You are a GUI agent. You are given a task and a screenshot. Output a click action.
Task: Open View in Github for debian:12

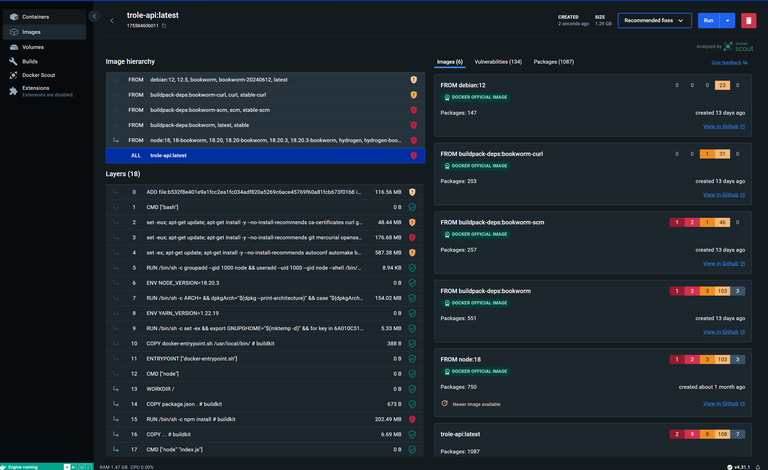tap(724, 126)
